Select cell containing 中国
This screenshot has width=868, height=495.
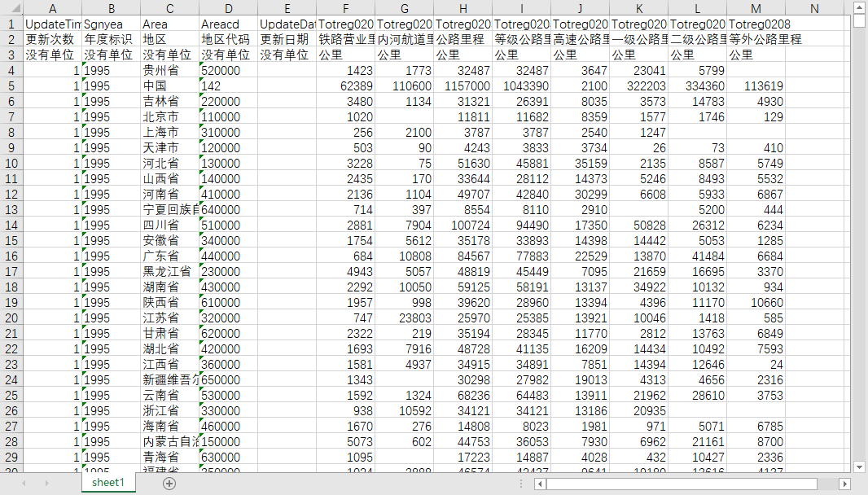click(x=170, y=85)
